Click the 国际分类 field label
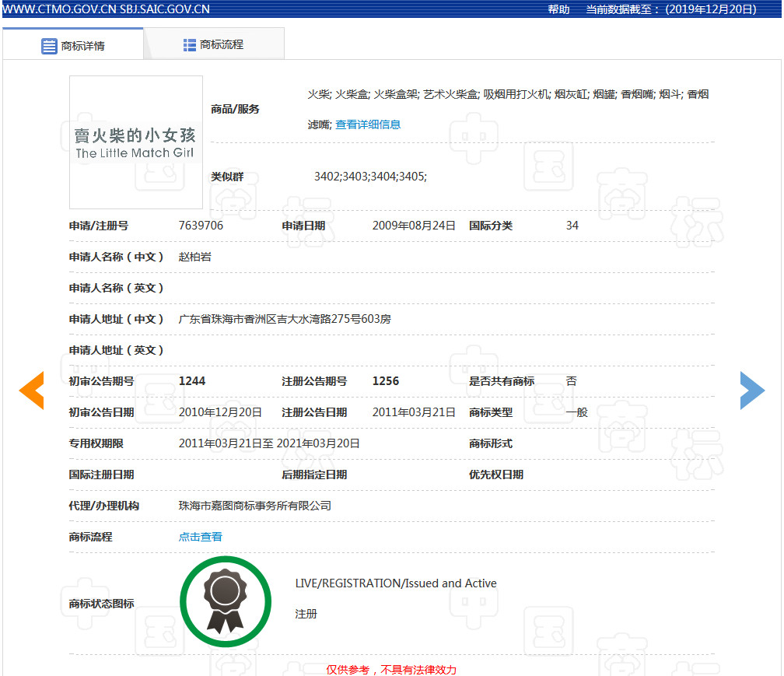 click(491, 226)
